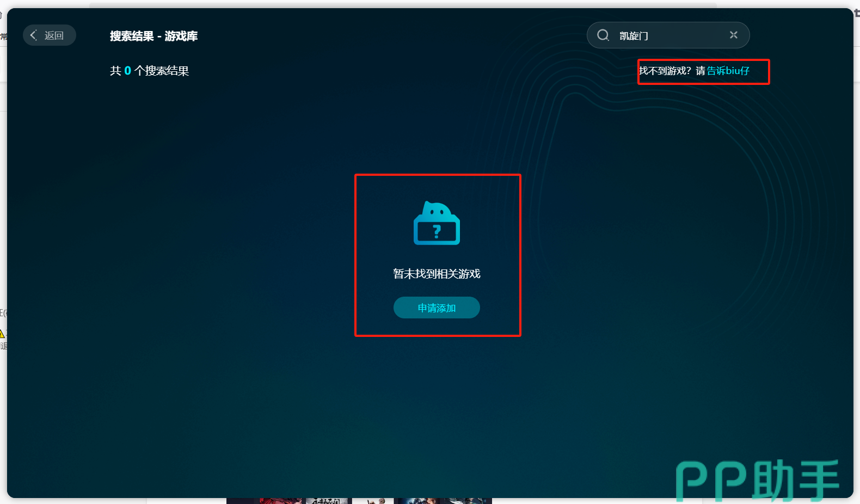Image resolution: width=860 pixels, height=504 pixels.
Task: Click the calligraphy game thumbnail at bottom
Action: pyautogui.click(x=328, y=501)
